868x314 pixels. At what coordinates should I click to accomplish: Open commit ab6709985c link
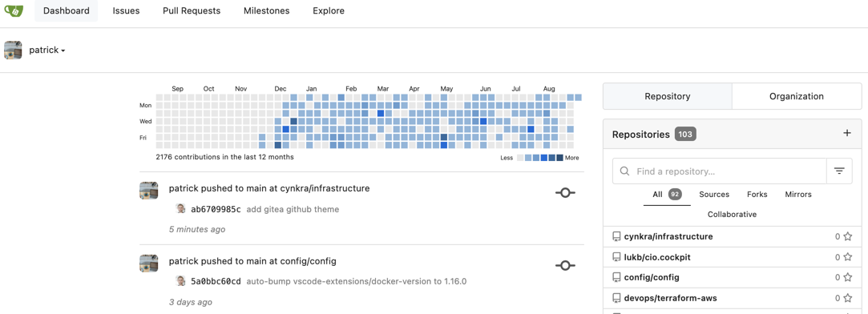(x=216, y=210)
